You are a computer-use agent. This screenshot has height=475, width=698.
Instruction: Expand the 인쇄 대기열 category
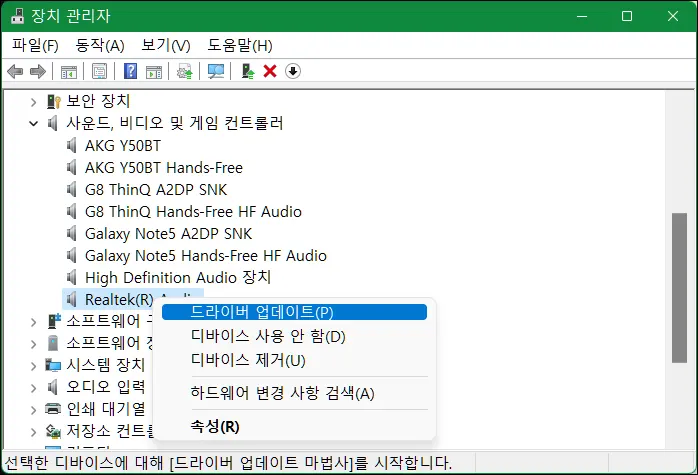coord(33,410)
